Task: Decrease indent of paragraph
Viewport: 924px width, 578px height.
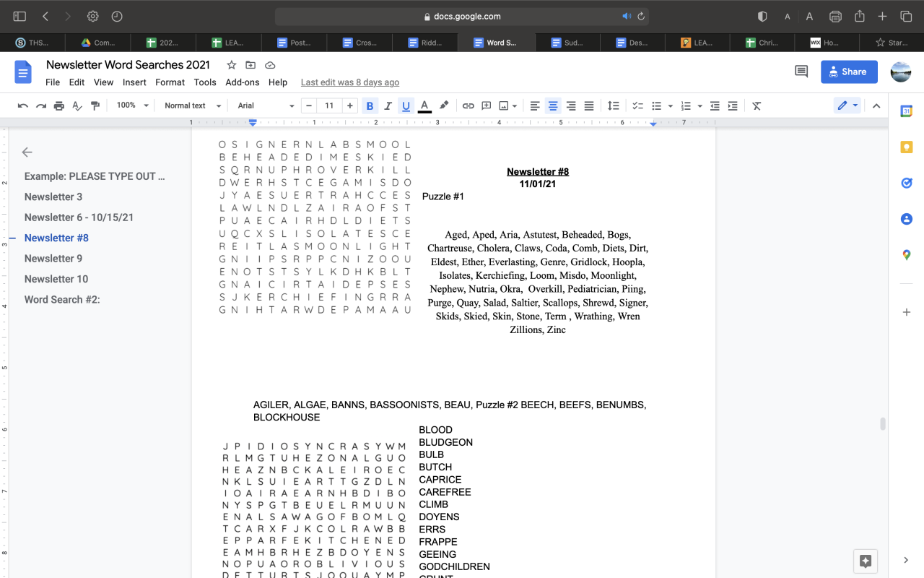Action: pos(715,105)
